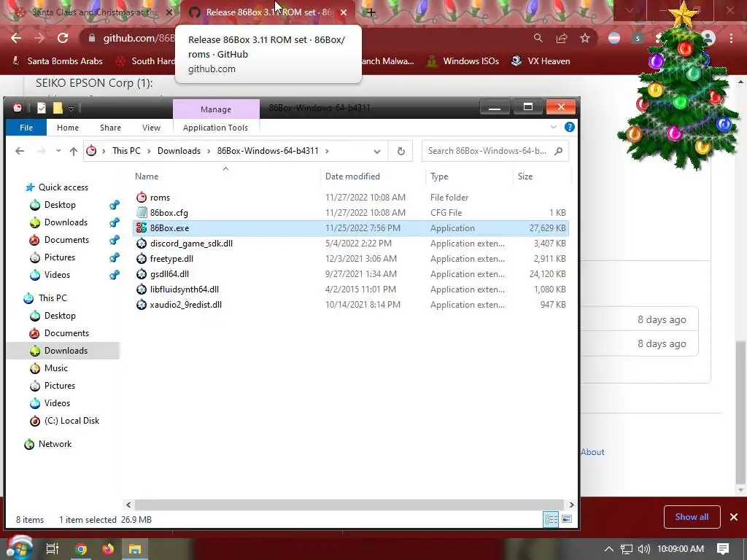Screen dimensions: 747x560
Task: Sort files by Date modified column
Action: 352,176
